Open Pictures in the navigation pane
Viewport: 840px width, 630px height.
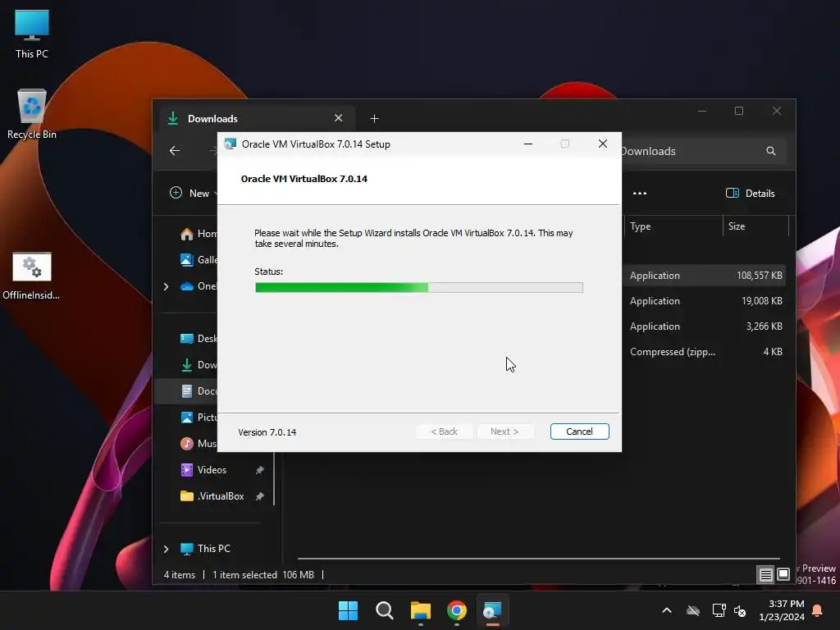click(199, 418)
